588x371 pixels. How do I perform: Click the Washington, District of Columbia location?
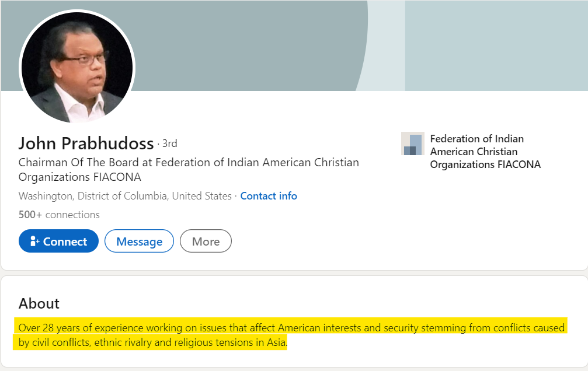click(125, 196)
